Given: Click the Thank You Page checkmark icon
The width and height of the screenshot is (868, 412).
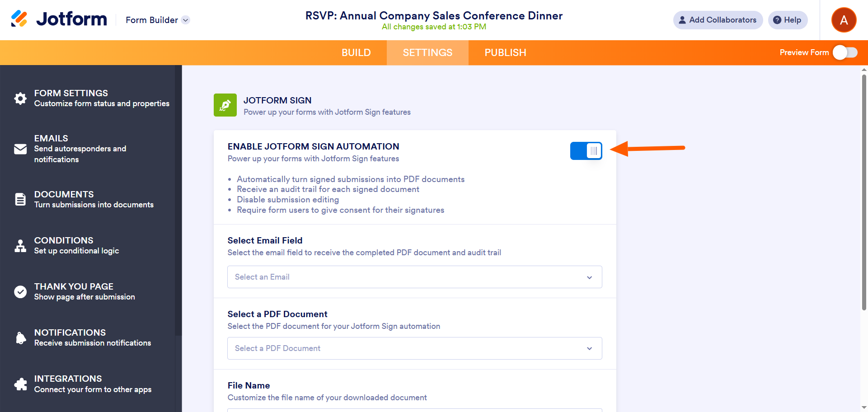Looking at the screenshot, I should pyautogui.click(x=20, y=292).
